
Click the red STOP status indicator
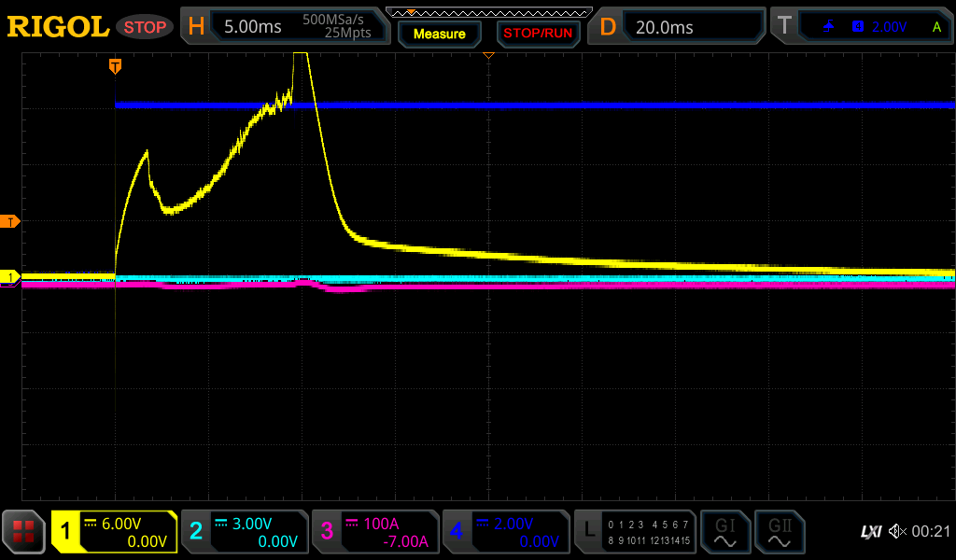pos(145,27)
